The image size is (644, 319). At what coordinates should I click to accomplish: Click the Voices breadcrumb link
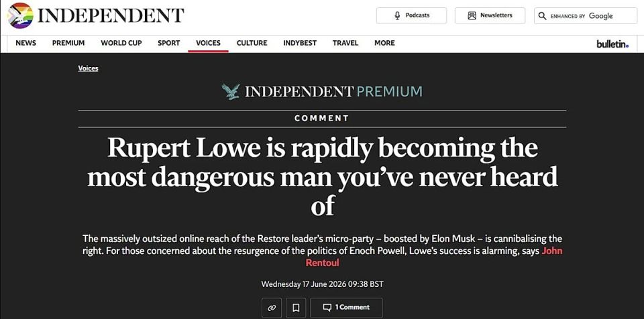[x=88, y=68]
